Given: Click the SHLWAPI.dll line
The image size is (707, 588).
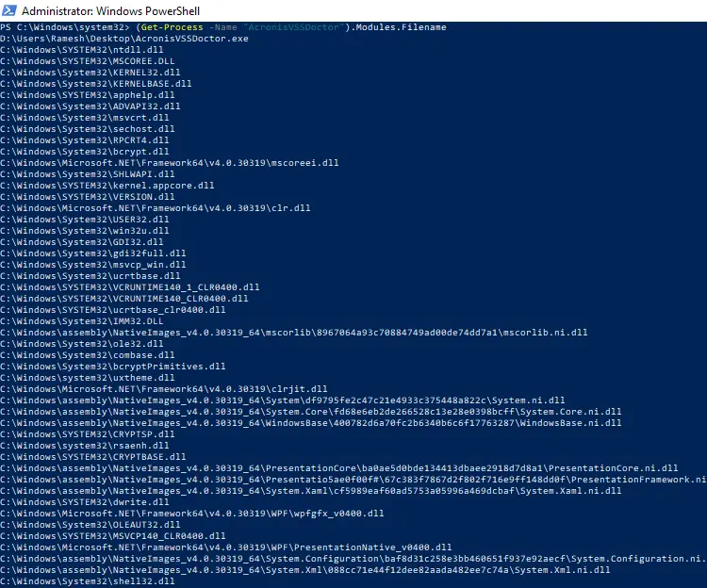Looking at the screenshot, I should click(x=88, y=174).
